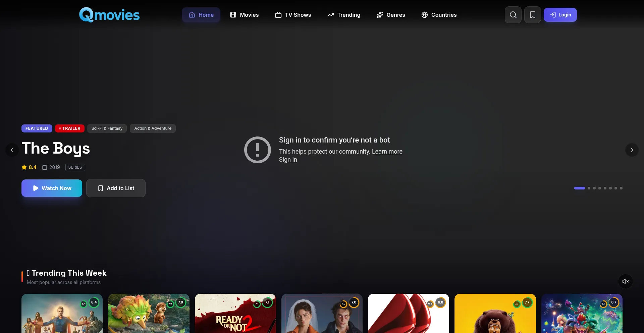The height and width of the screenshot is (333, 644).
Task: Click the Qmovies logo
Action: pos(109,15)
